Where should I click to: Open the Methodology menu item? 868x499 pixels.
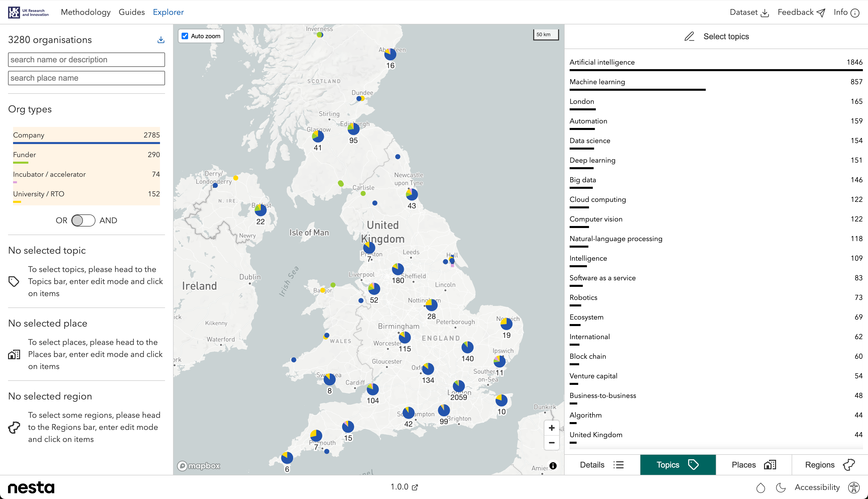(86, 12)
